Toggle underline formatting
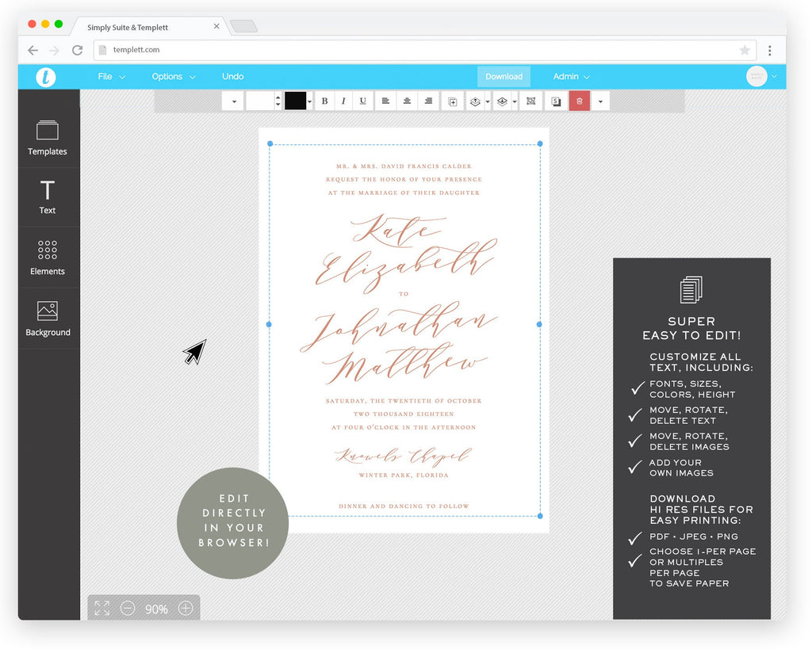Image resolution: width=812 pixels, height=649 pixels. 362,101
